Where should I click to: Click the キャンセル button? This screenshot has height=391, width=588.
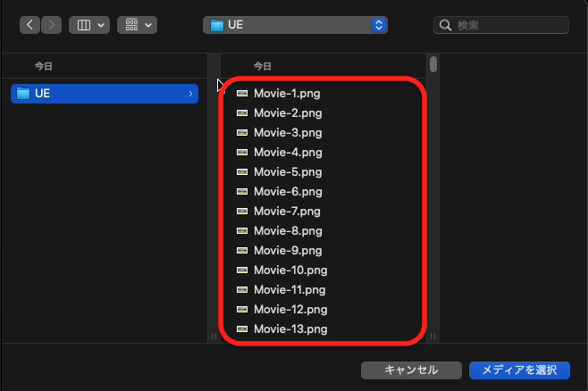coord(411,370)
